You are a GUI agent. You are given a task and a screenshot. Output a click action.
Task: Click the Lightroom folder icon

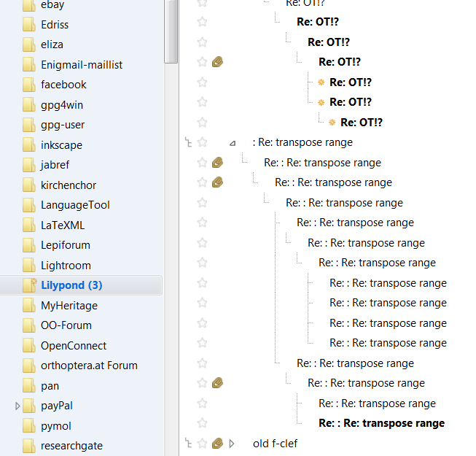(29, 266)
